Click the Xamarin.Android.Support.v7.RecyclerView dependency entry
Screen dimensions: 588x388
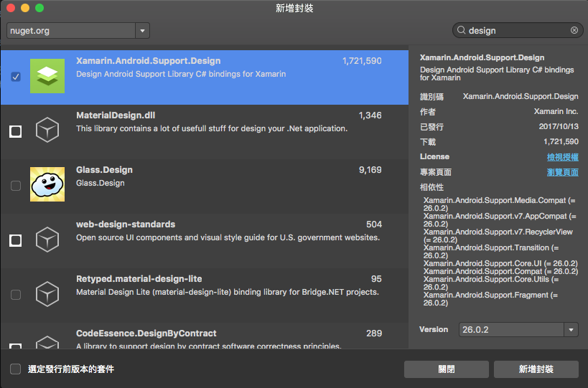(x=498, y=235)
